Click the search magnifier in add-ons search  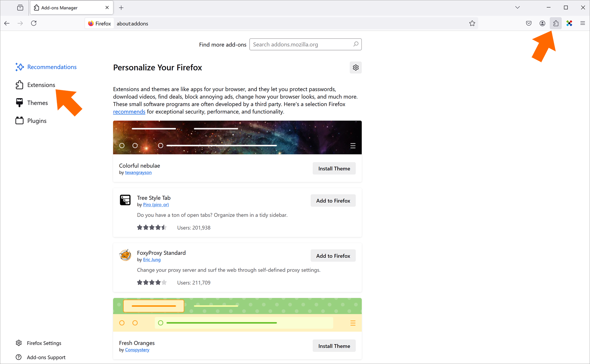[x=356, y=44]
